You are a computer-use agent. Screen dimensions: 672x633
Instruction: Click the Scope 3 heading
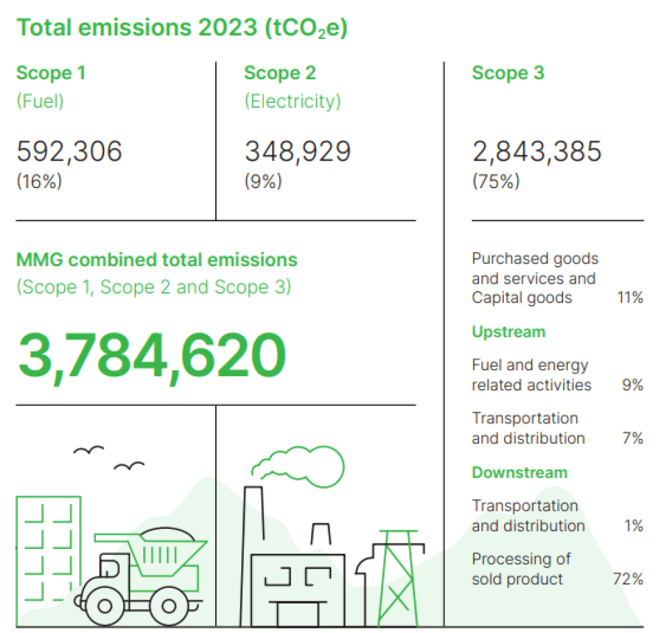507,73
